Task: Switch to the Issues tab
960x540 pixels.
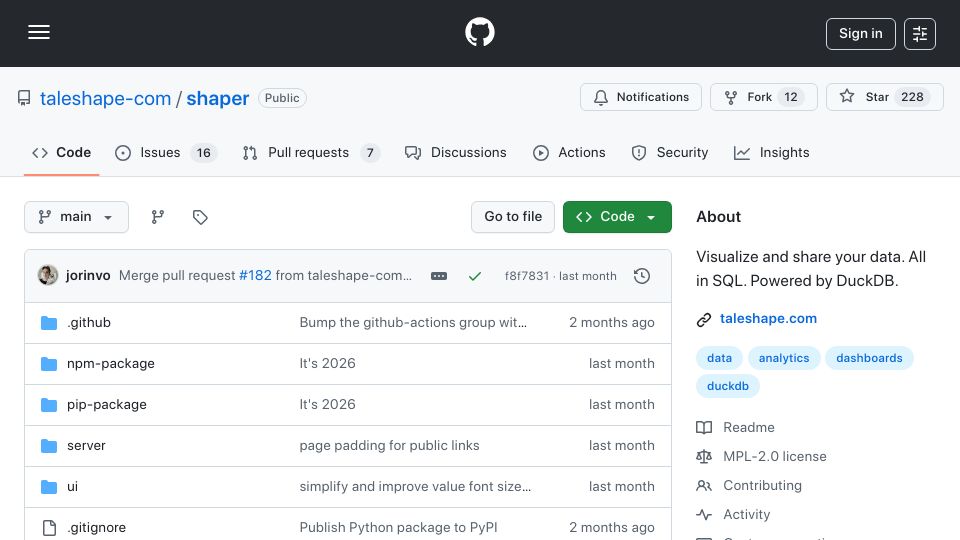Action: (x=166, y=152)
